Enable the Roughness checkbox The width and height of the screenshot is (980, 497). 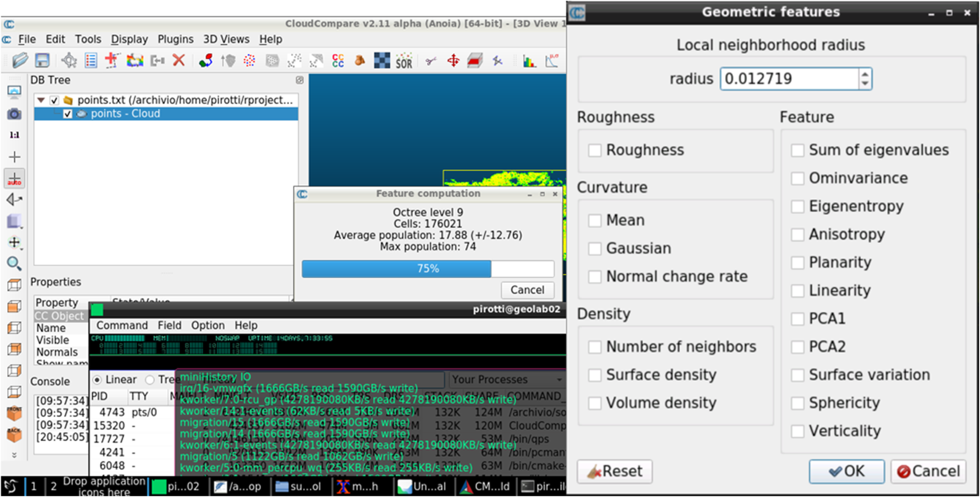coord(595,150)
